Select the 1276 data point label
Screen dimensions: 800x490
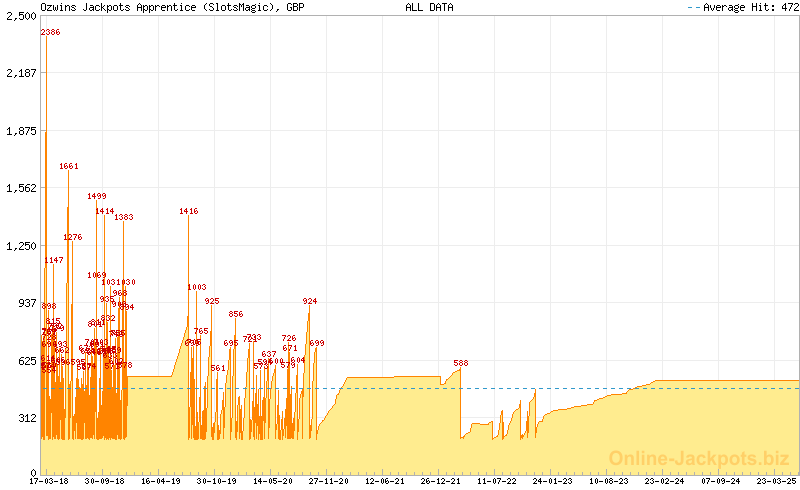[x=73, y=237]
